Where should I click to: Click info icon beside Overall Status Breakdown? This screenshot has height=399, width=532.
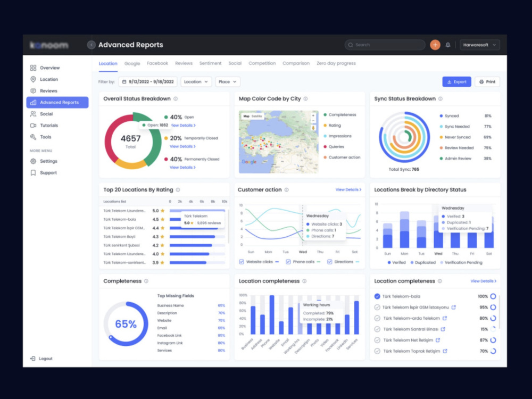tap(176, 99)
